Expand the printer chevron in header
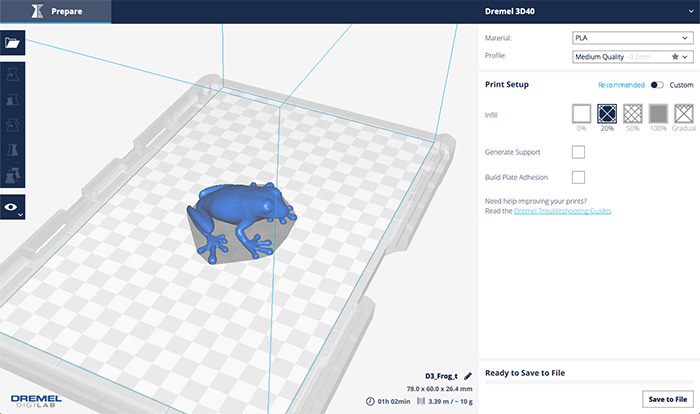The image size is (700, 414). point(691,12)
